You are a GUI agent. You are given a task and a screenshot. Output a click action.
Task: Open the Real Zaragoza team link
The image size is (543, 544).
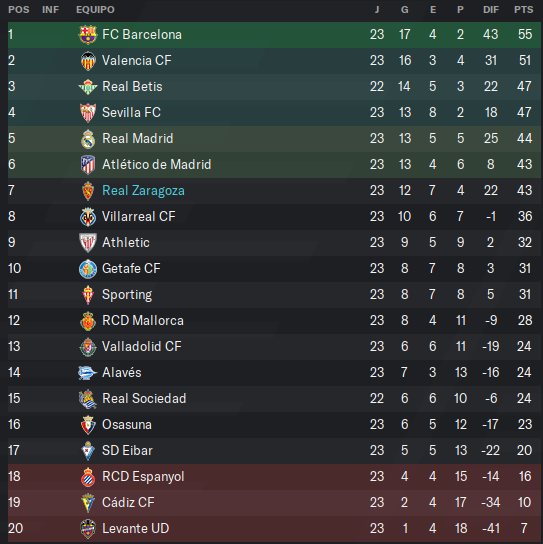tap(143, 190)
